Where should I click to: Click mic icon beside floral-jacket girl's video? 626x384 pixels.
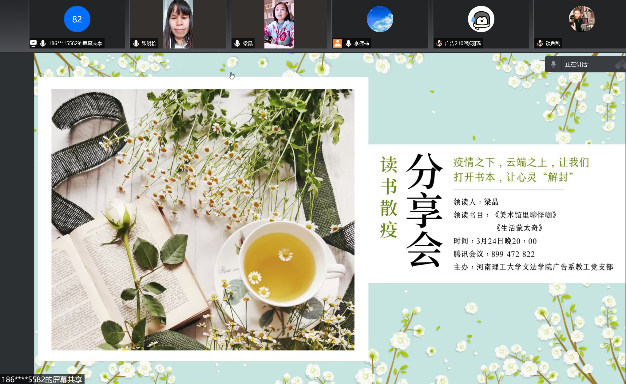(237, 43)
